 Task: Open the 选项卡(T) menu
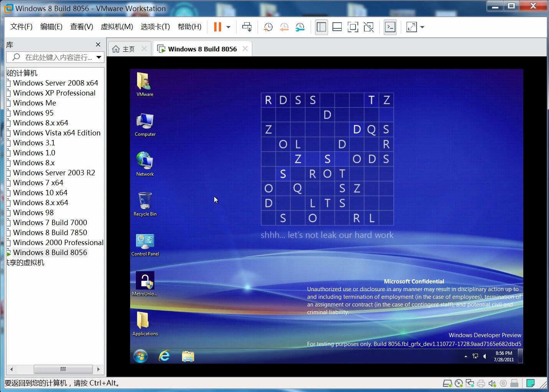[x=155, y=26]
